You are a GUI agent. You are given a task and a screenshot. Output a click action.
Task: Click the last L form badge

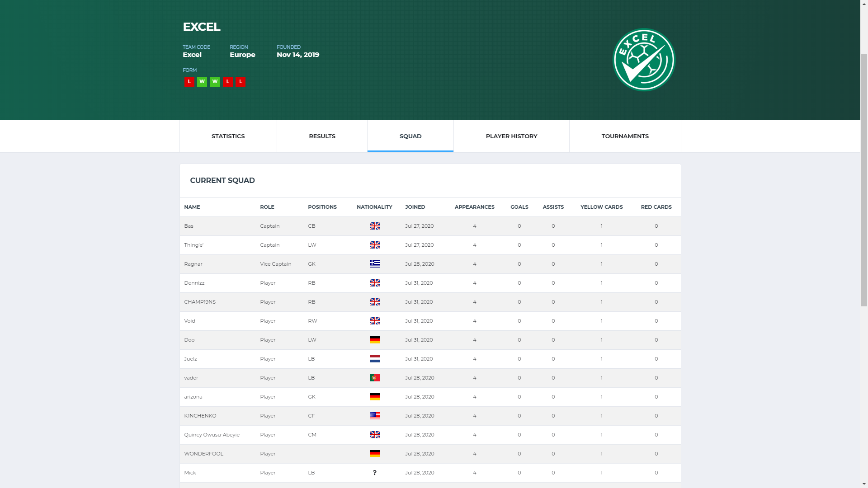[x=241, y=82]
